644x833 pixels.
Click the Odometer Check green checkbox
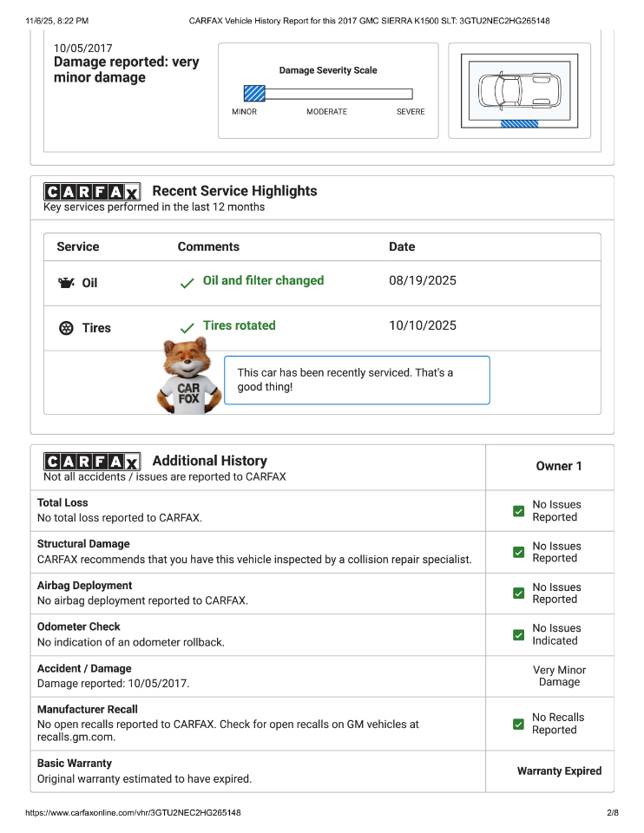(x=518, y=634)
